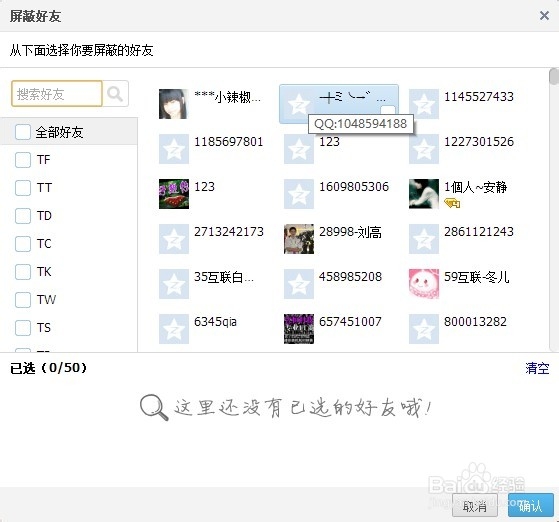Viewport: 559px width, 522px height.
Task: Click friend name 2861121243
Action: click(478, 231)
